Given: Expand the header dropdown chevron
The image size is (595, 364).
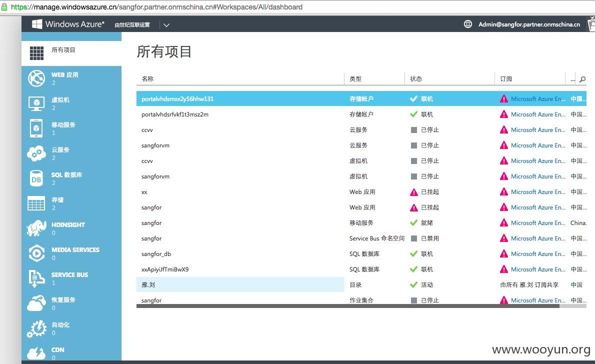Looking at the screenshot, I should (x=166, y=25).
